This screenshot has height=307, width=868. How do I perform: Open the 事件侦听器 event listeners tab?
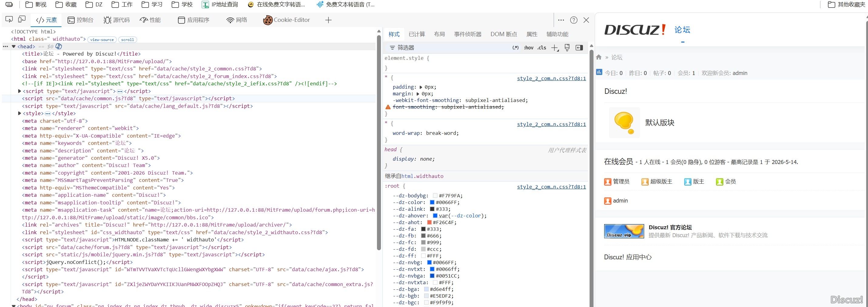coord(468,34)
